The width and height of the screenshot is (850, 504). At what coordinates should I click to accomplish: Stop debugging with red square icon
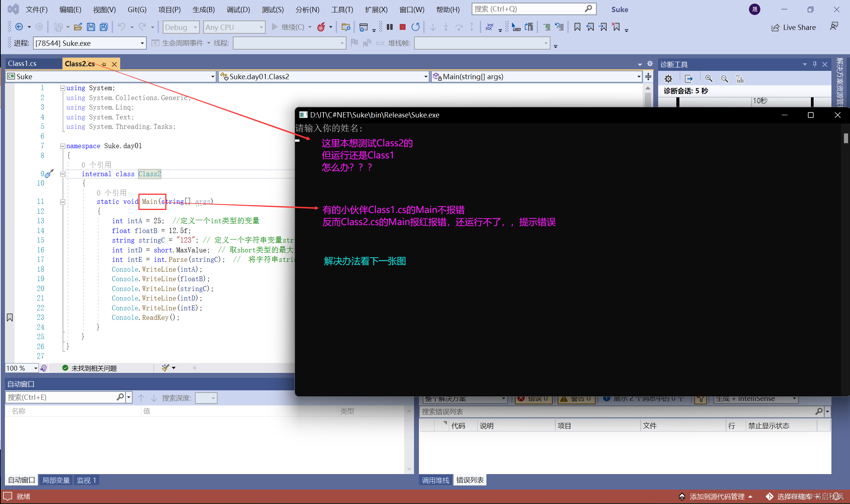click(x=403, y=27)
